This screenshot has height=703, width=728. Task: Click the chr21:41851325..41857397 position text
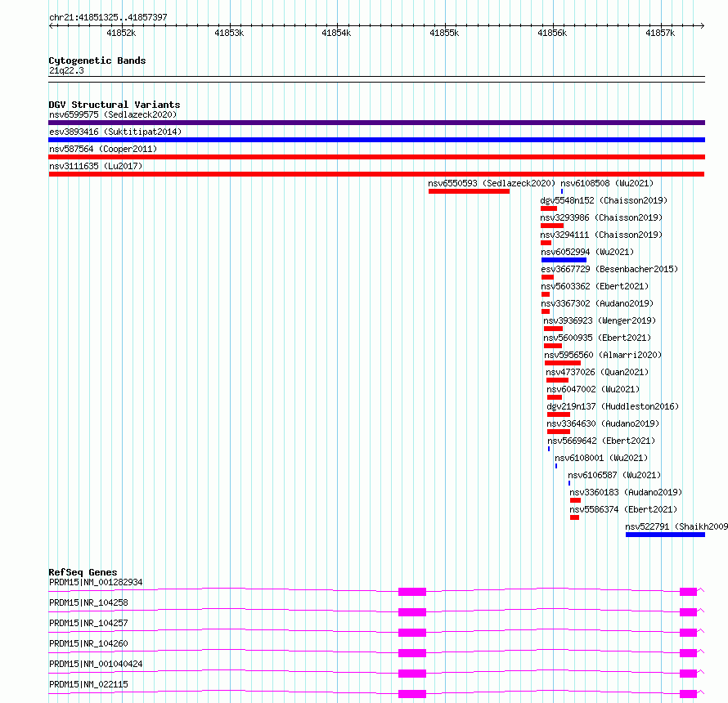click(x=108, y=18)
